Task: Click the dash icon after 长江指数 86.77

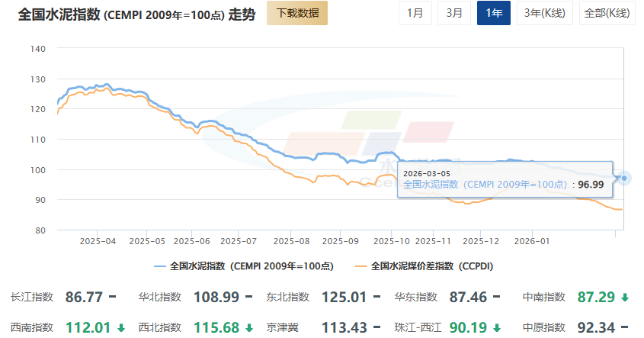Action: click(112, 297)
